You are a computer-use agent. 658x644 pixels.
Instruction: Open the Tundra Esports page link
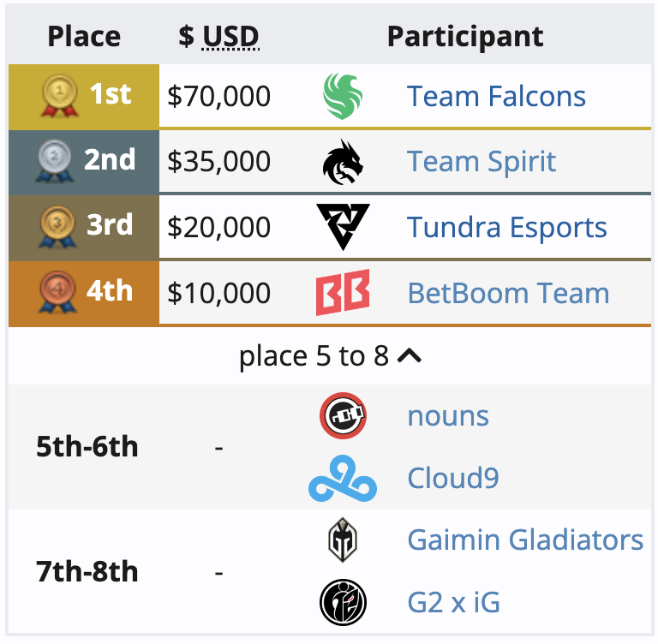point(507,227)
